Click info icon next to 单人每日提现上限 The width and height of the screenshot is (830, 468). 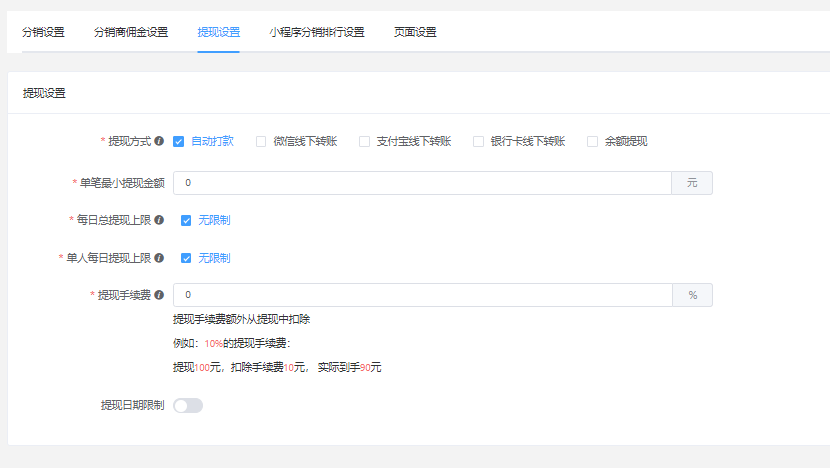159,258
